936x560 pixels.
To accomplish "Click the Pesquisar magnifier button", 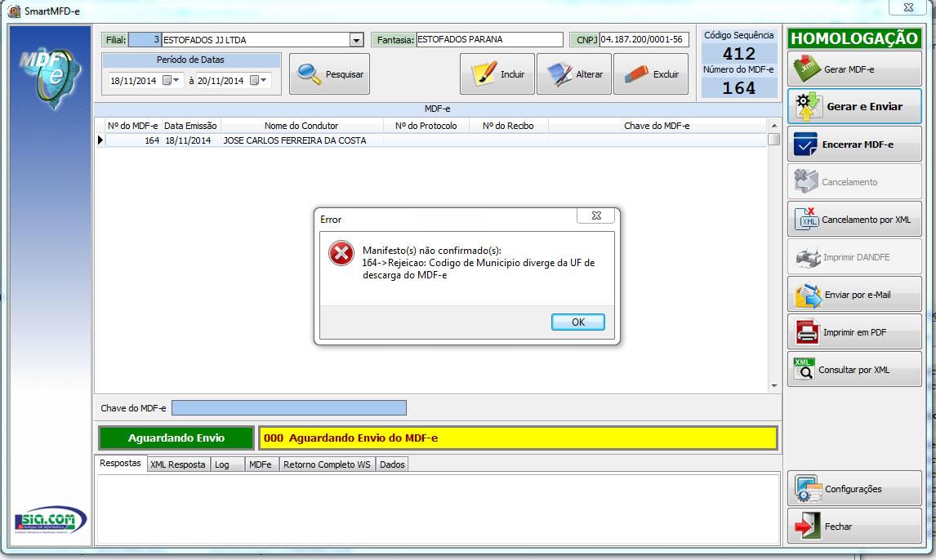I will (x=329, y=74).
